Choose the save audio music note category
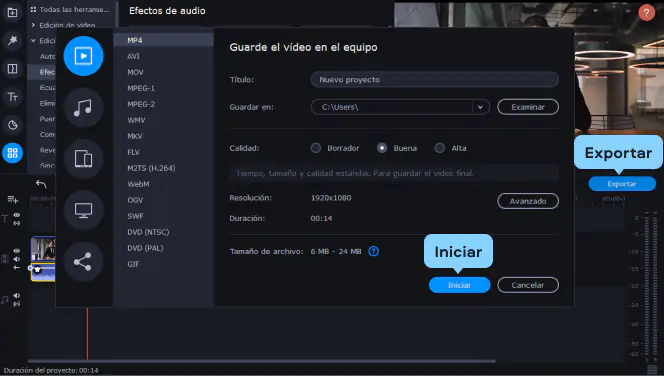Screen dimensions: 664x376 pyautogui.click(x=83, y=108)
